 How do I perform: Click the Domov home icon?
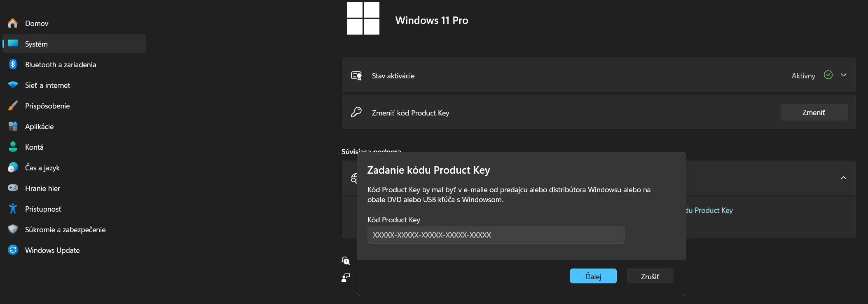pos(13,23)
